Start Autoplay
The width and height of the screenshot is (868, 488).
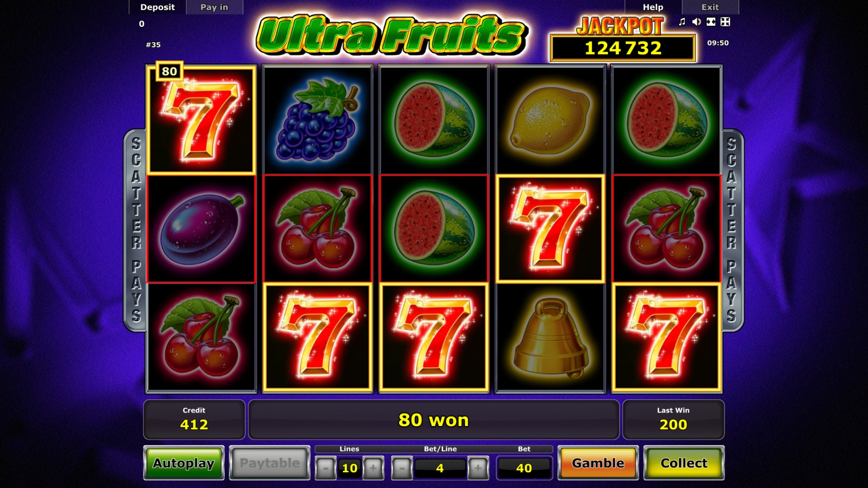(x=184, y=463)
